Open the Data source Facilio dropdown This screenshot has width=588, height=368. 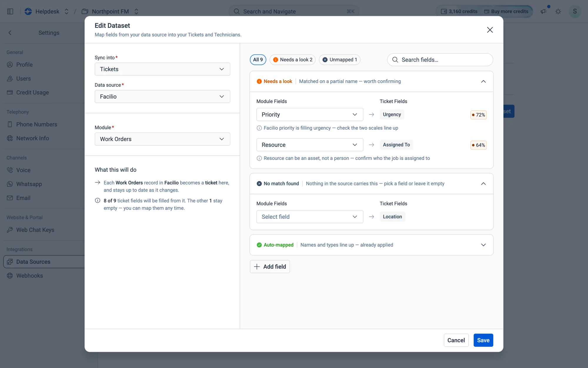pos(162,97)
